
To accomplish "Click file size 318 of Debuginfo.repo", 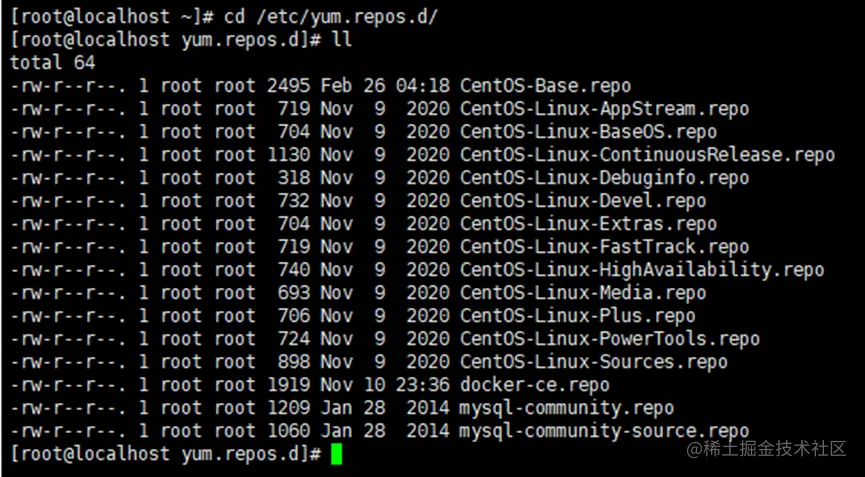I will click(x=294, y=178).
